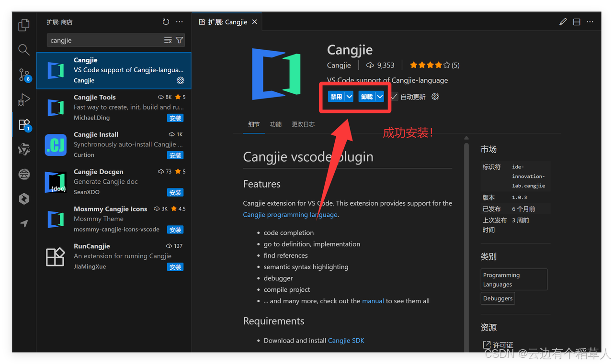Viewport: 613px width, 364px height.
Task: Switch to the 细节 tab
Action: coord(254,124)
